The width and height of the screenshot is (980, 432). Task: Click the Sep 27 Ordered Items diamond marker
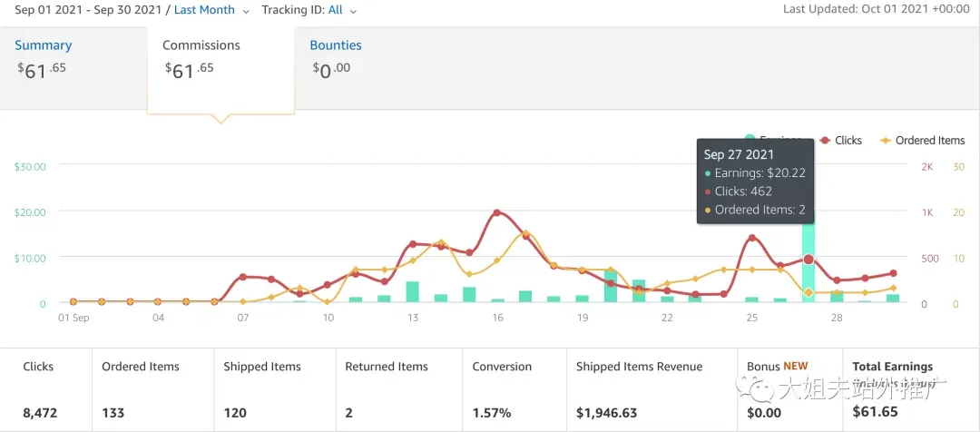coord(808,292)
